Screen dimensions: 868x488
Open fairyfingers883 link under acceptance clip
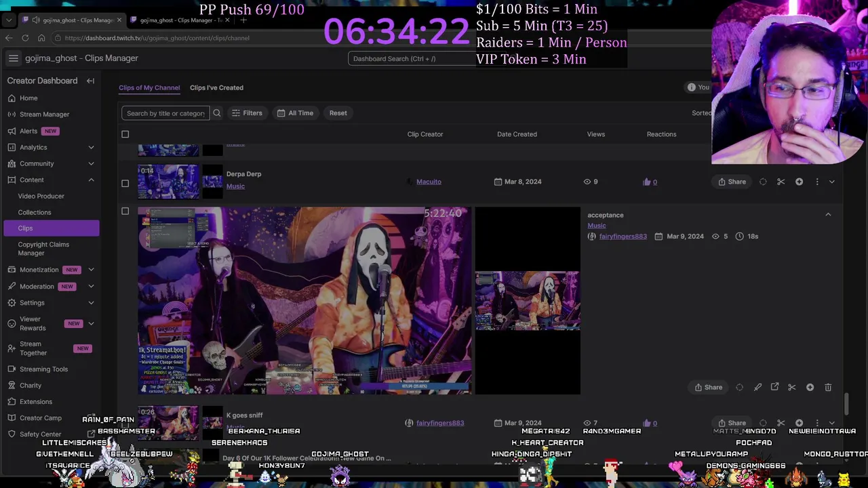(623, 237)
